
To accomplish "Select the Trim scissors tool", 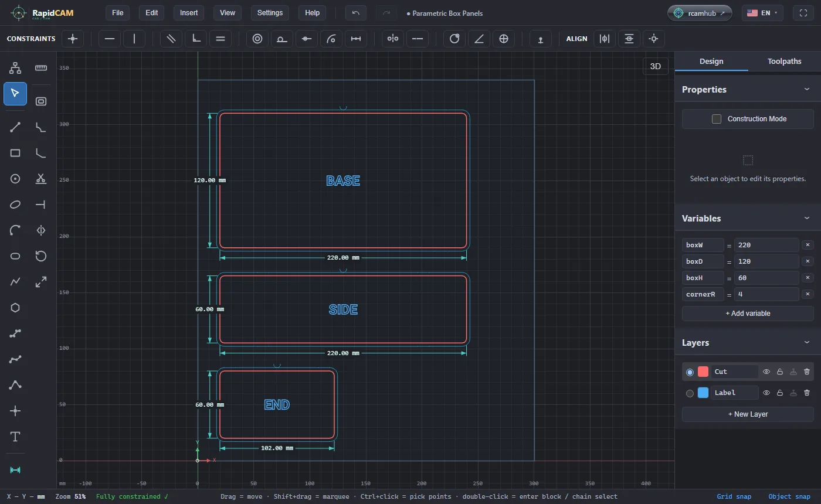I will 41,179.
